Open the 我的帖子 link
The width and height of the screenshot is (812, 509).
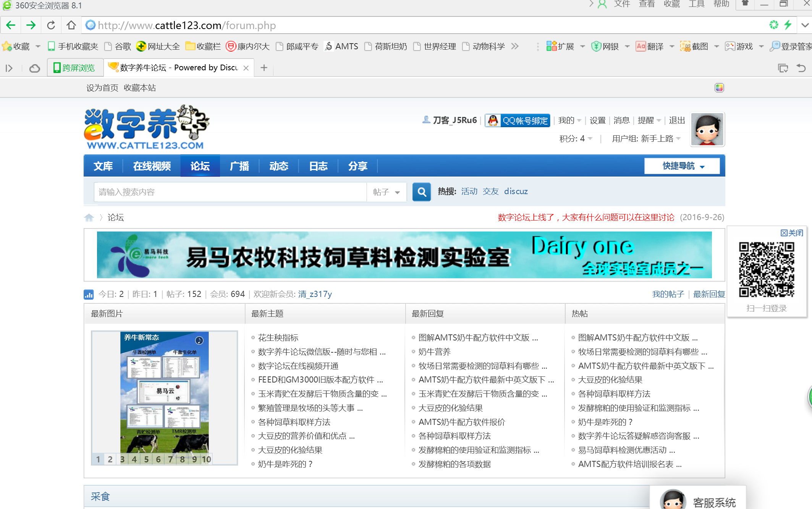pyautogui.click(x=668, y=294)
